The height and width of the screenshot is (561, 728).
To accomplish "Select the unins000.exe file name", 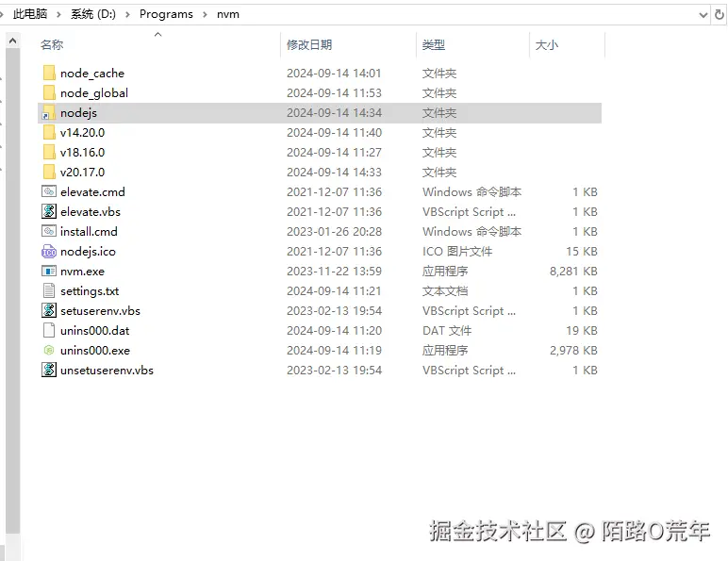I will point(95,351).
